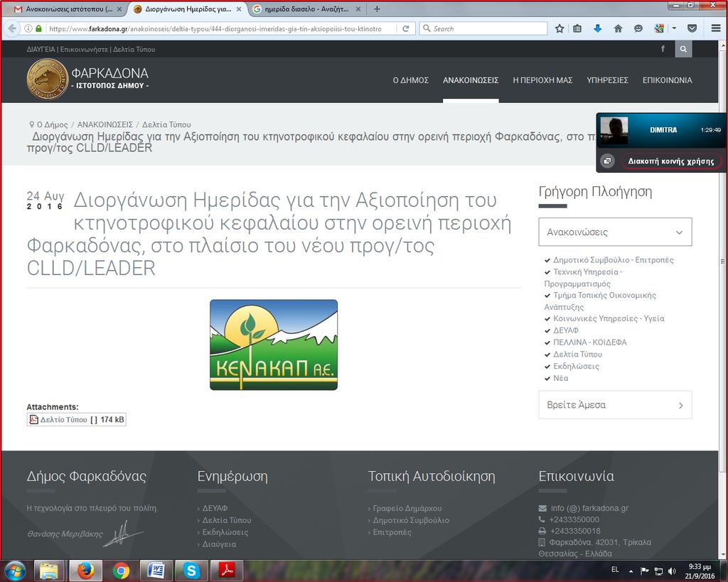
Task: Click the EL language indicator in tray
Action: (x=615, y=569)
